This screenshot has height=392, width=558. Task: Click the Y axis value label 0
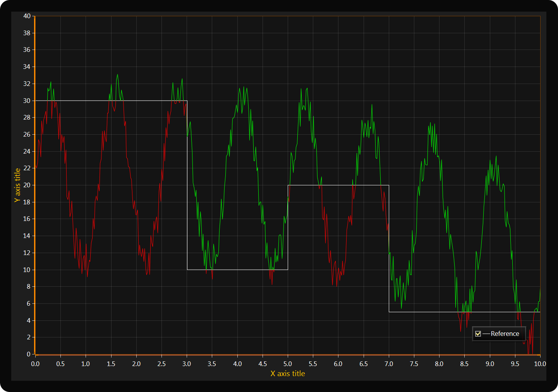click(28, 354)
